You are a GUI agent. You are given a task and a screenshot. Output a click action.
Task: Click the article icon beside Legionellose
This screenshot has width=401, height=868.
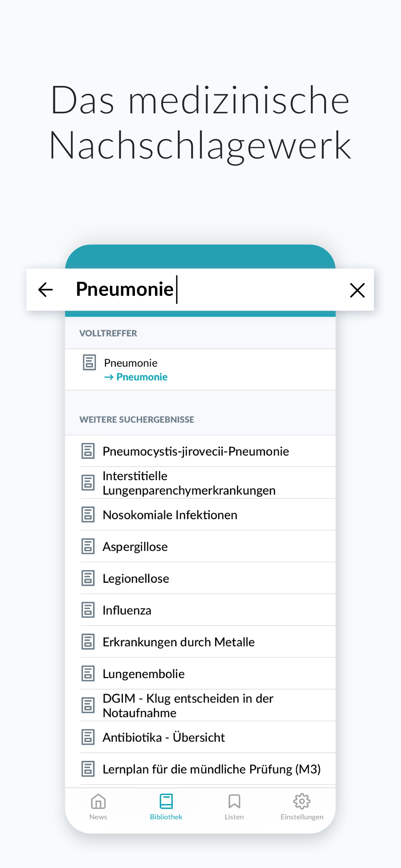(88, 579)
